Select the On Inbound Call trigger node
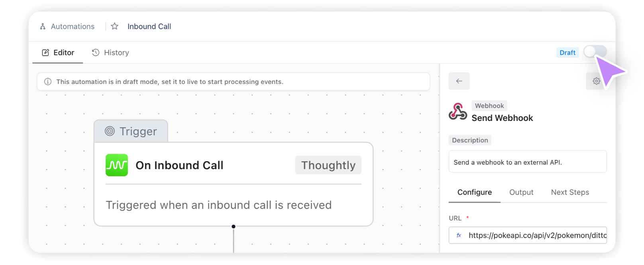Screen dimensions: 644x265 pos(234,184)
